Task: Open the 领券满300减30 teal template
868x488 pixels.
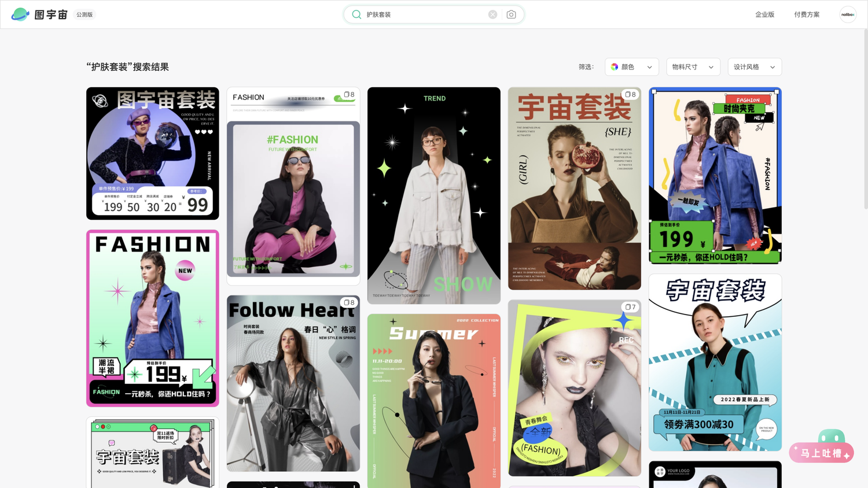Action: click(715, 363)
